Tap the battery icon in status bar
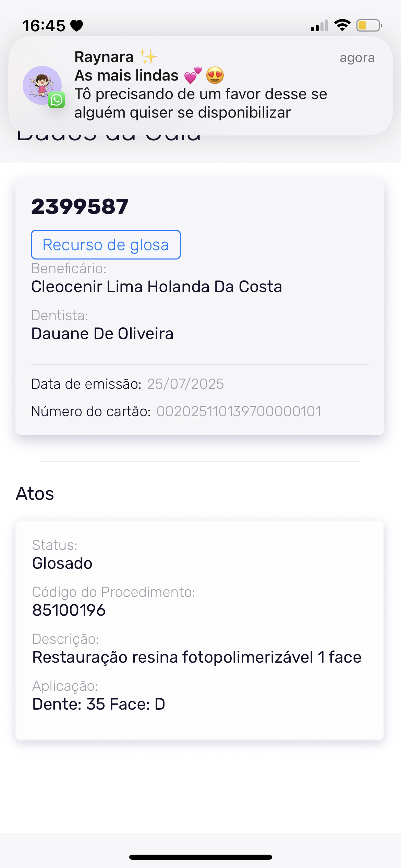Screen dimensions: 401x868 [x=369, y=25]
